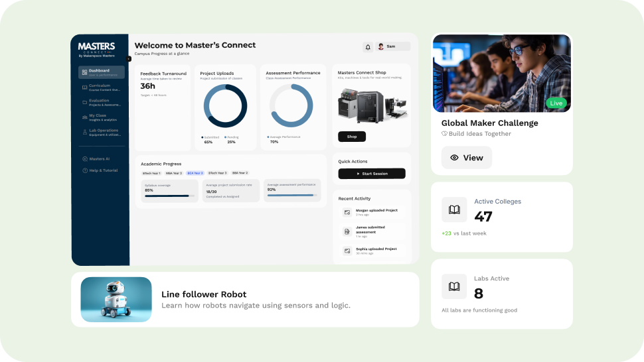Open Lab Operations section
Image resolution: width=644 pixels, height=362 pixels.
102,132
